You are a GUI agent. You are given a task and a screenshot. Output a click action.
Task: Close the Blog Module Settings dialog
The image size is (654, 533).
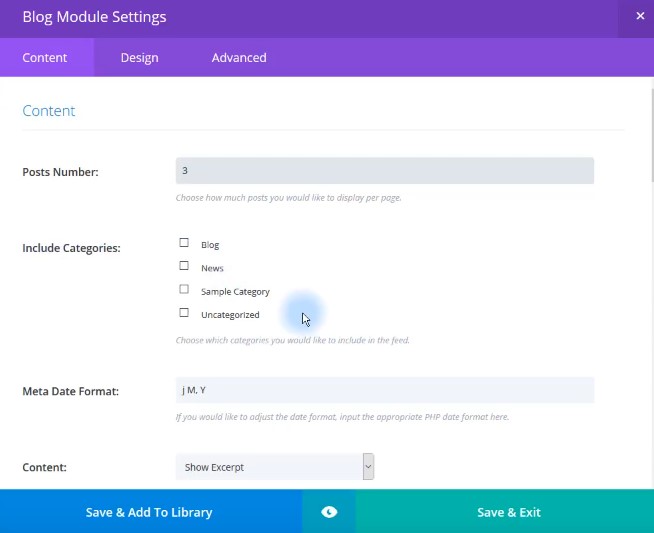pos(640,16)
